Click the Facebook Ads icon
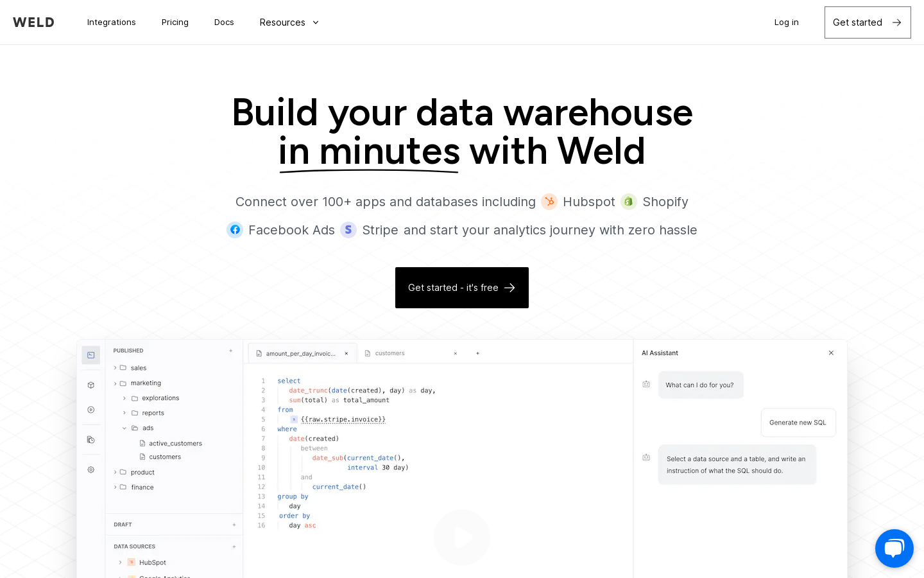 click(x=235, y=230)
